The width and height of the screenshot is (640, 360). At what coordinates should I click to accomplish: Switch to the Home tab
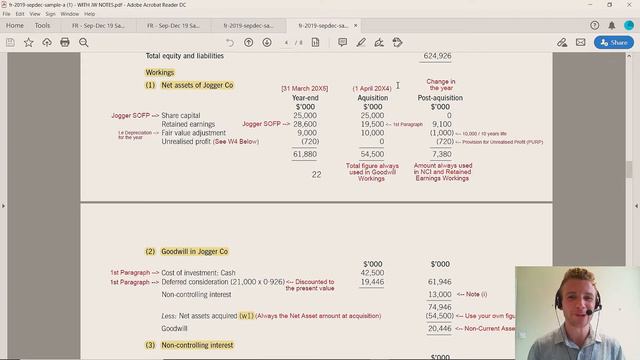pyautogui.click(x=15, y=25)
